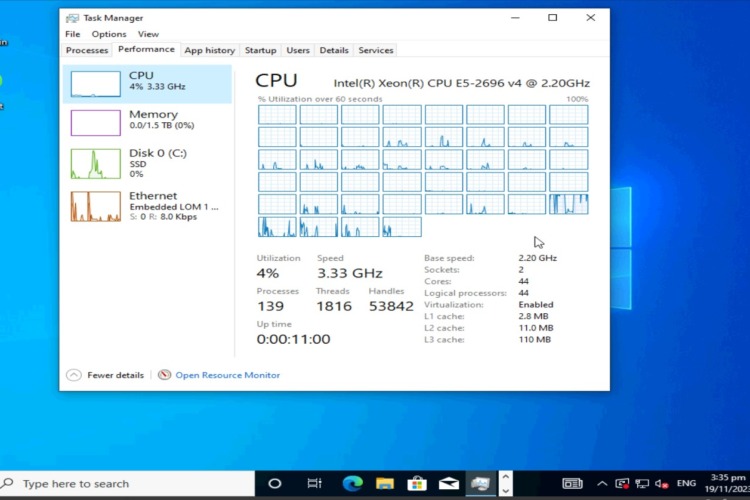Screen dimensions: 750x500
Task: Click the taskbar down arrow stepper
Action: [506, 491]
